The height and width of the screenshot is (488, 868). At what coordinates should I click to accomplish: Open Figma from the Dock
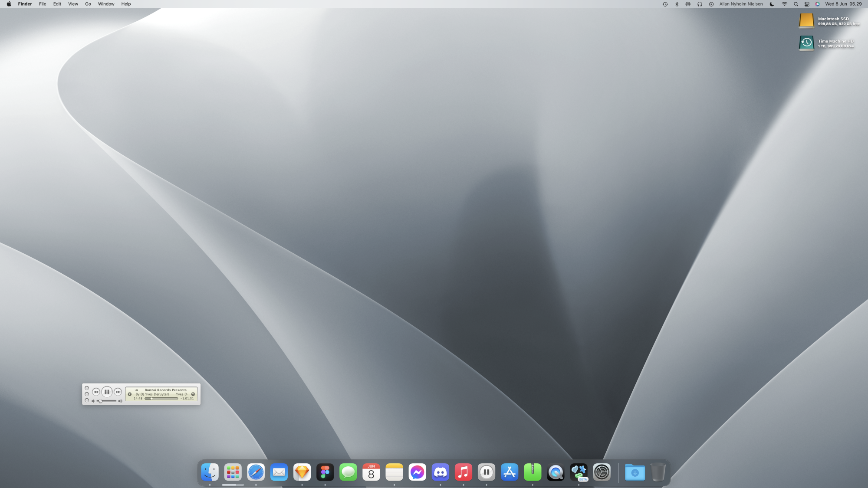point(325,472)
